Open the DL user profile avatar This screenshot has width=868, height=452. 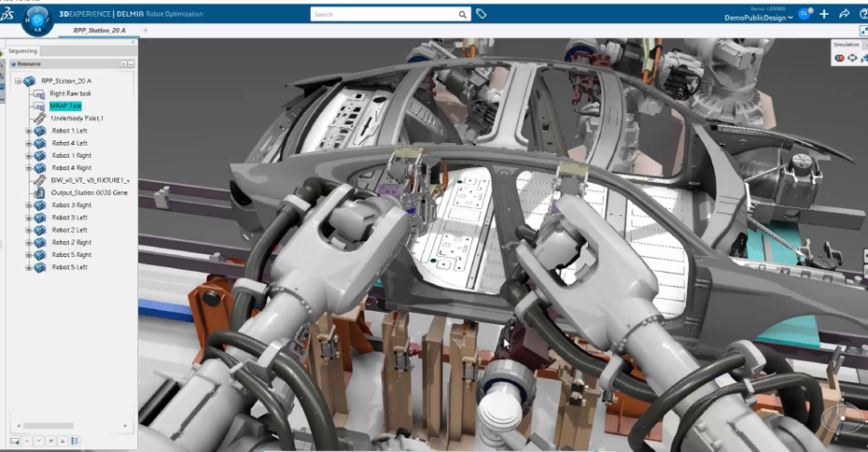804,14
